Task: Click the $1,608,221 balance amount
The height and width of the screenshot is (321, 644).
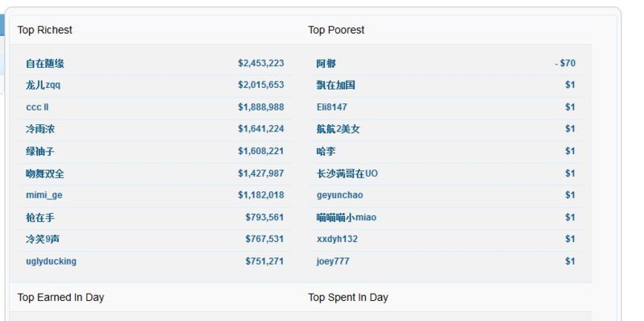Action: click(261, 152)
